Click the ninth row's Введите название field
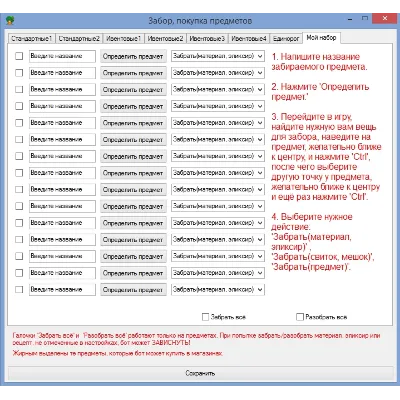Screen dimensions: 400x400 pos(62,189)
